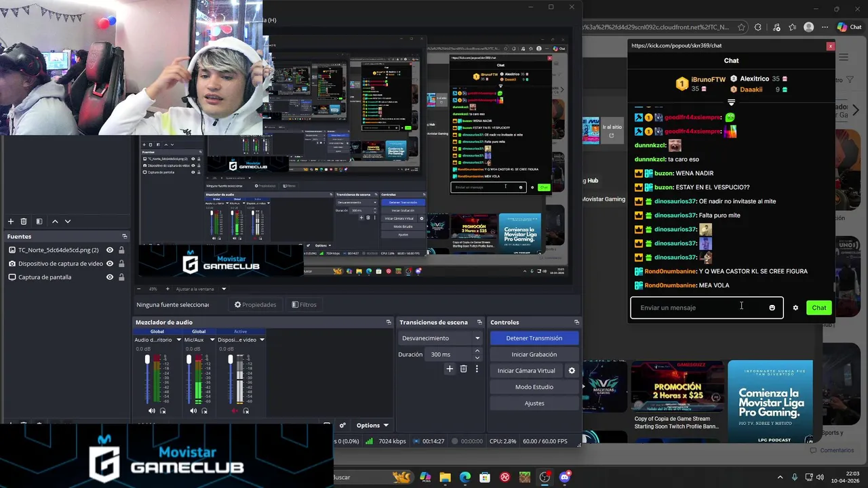Toggle monitoring headphone icon for Mic/Aux
The image size is (868, 488).
click(x=204, y=411)
